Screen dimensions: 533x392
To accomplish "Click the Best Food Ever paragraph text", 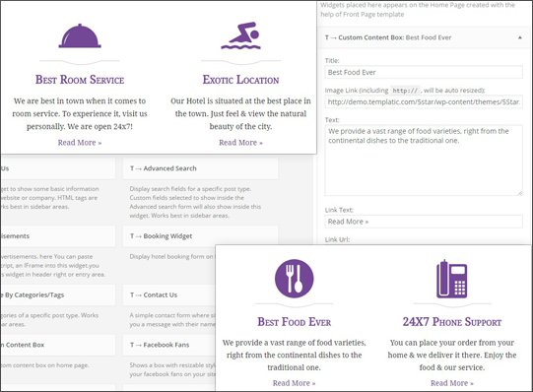I will [294, 355].
